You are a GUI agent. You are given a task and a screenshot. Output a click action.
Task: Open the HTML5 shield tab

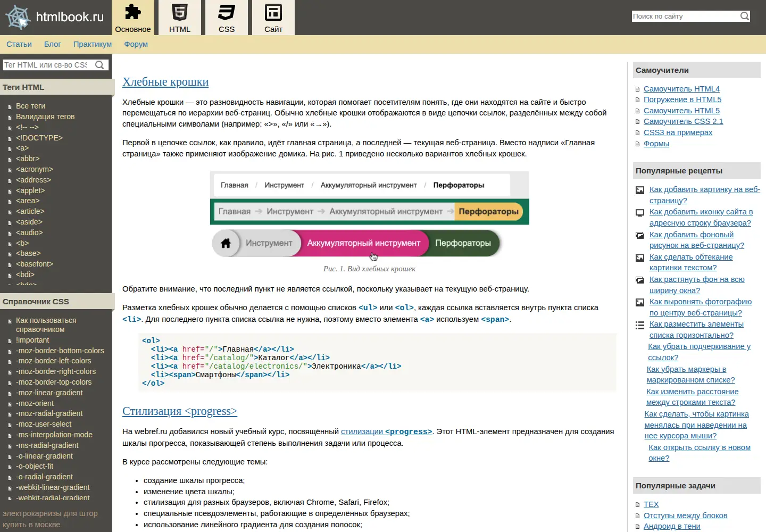click(x=180, y=18)
